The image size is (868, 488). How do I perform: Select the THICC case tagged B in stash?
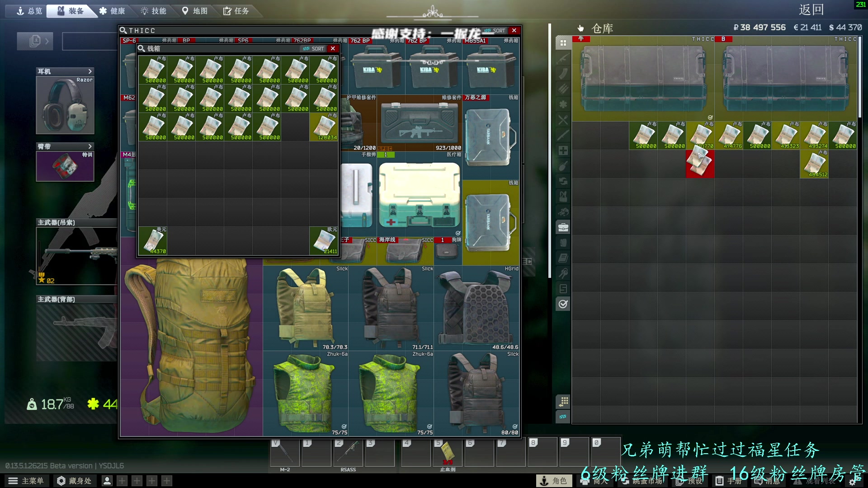[x=786, y=79]
